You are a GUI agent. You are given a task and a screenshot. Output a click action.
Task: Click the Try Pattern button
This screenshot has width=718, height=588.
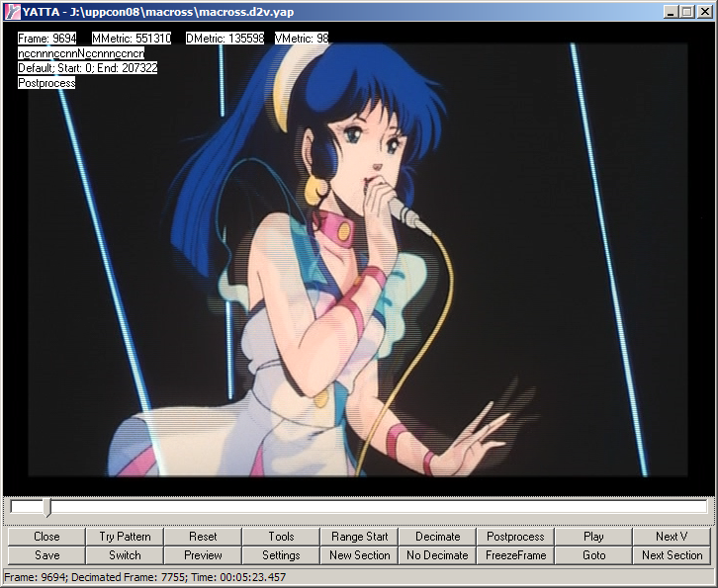point(125,537)
